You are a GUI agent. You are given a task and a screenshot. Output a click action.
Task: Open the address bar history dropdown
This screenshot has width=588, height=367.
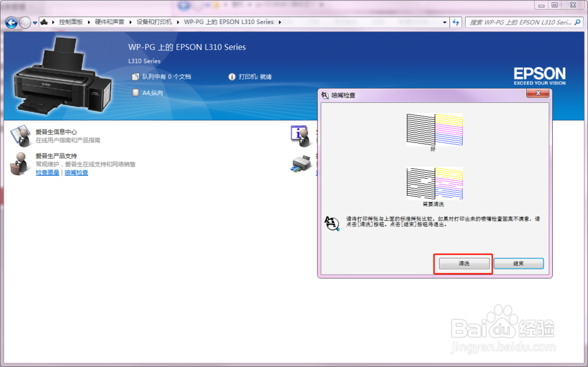(445, 22)
